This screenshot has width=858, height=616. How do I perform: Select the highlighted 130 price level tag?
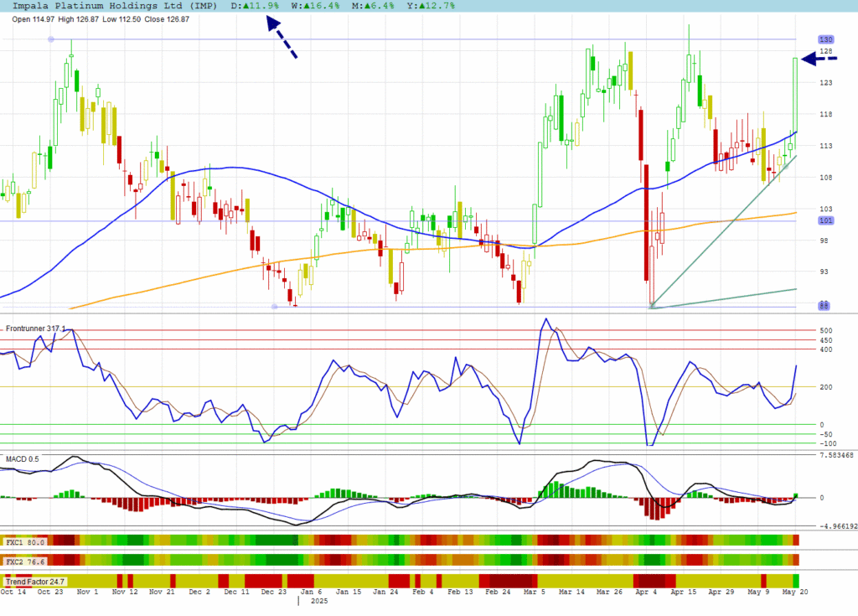coord(825,39)
